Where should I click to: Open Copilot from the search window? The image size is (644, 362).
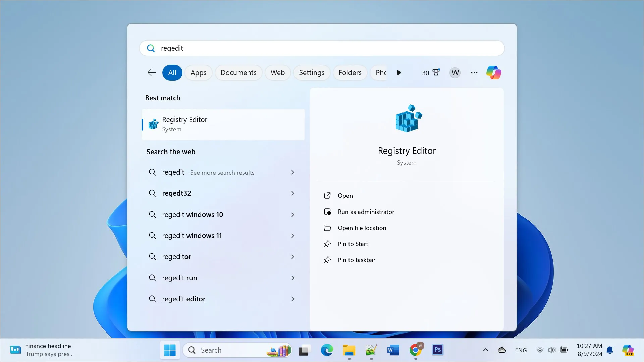[493, 72]
